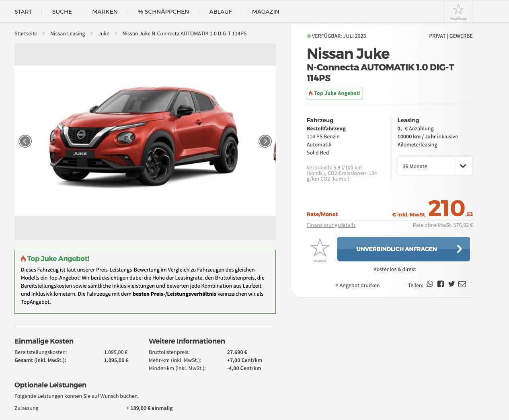
Task: Click the Top Juke Angebot! info box heading
Action: click(x=55, y=259)
